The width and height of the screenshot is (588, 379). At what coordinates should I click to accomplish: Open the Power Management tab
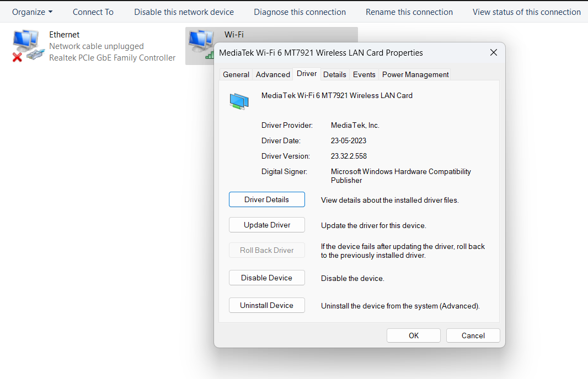[415, 74]
